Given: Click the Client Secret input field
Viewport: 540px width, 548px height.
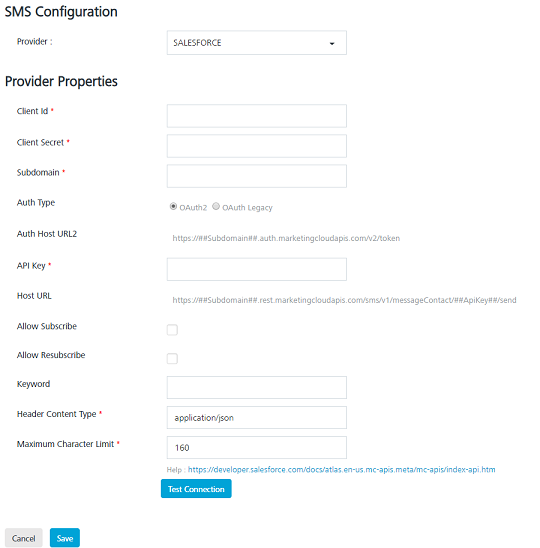Looking at the screenshot, I should pyautogui.click(x=257, y=146).
